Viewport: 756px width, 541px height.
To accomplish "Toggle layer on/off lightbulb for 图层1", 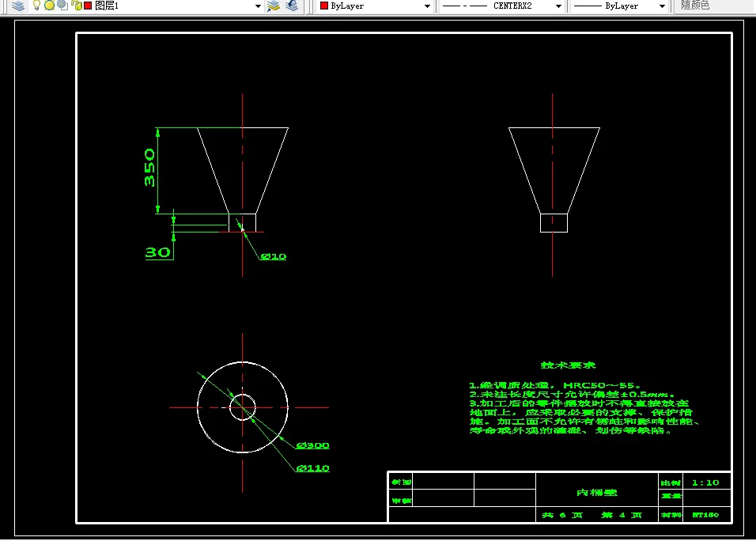I will pos(36,6).
